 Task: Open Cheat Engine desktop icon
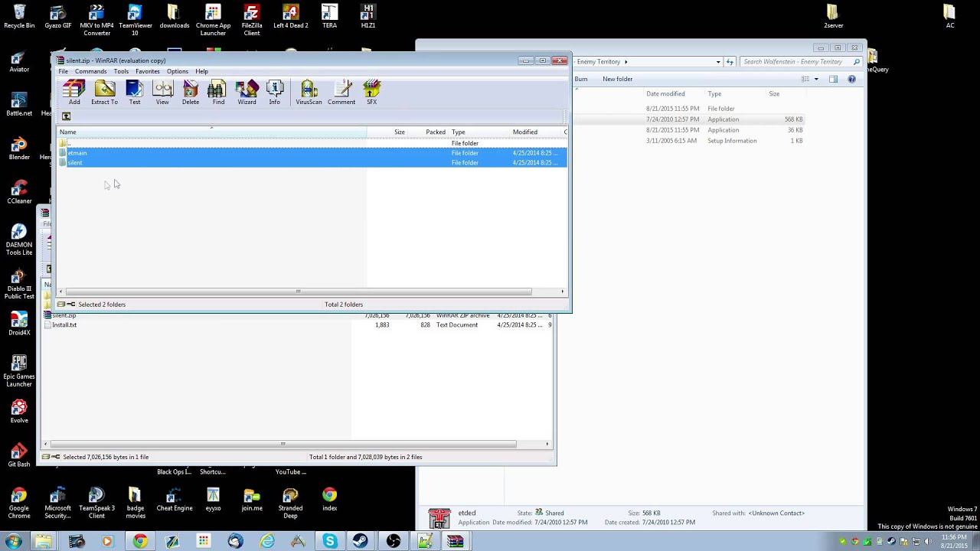click(x=174, y=500)
